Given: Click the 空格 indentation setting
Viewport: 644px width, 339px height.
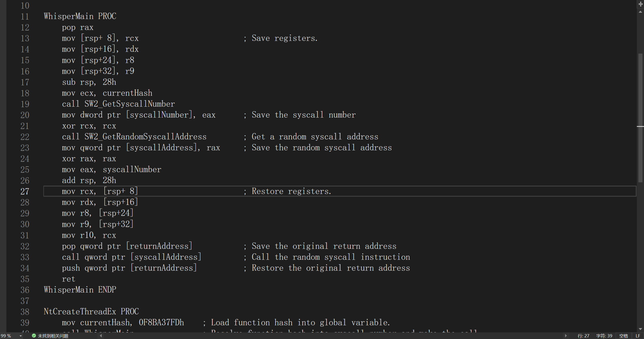Looking at the screenshot, I should pos(623,336).
